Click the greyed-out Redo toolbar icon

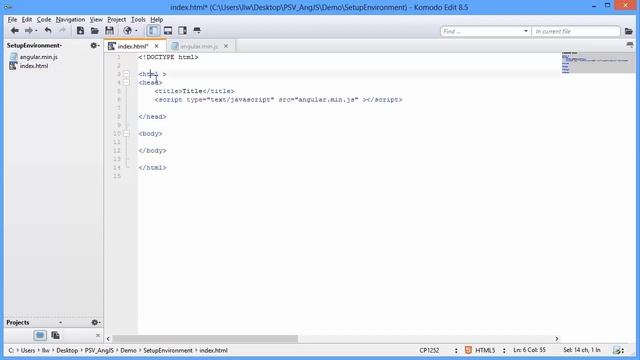(62, 31)
